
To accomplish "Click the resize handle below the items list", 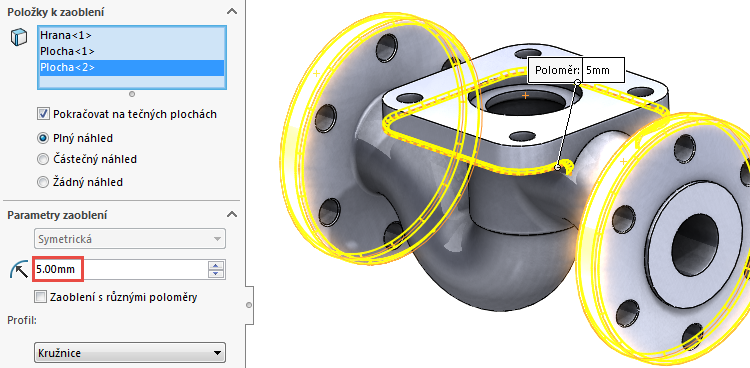I will pyautogui.click(x=132, y=94).
